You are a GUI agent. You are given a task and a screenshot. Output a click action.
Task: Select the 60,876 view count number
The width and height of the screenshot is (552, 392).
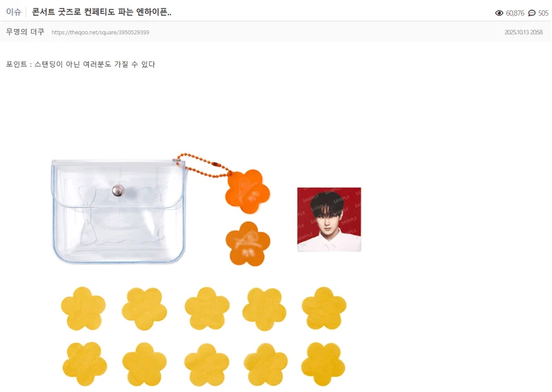tap(515, 13)
